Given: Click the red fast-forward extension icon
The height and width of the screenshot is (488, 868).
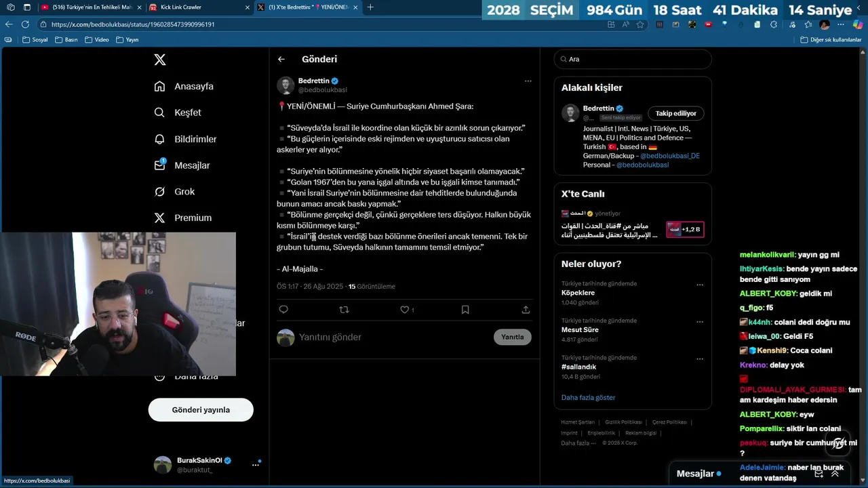Looking at the screenshot, I should pyautogui.click(x=709, y=24).
